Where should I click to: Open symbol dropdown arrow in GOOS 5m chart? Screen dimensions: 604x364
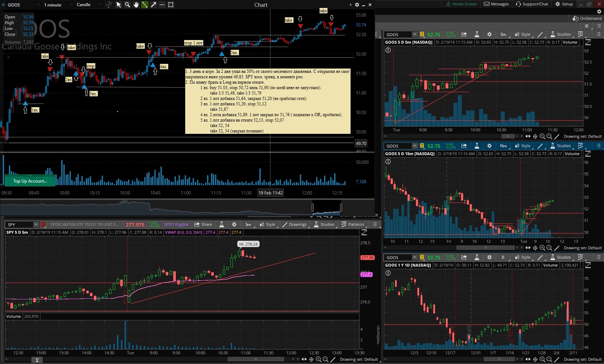coord(414,34)
